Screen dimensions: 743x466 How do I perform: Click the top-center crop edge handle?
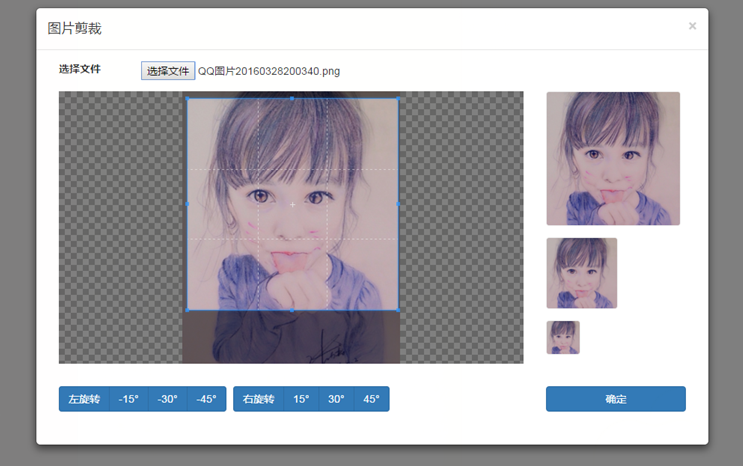(292, 99)
